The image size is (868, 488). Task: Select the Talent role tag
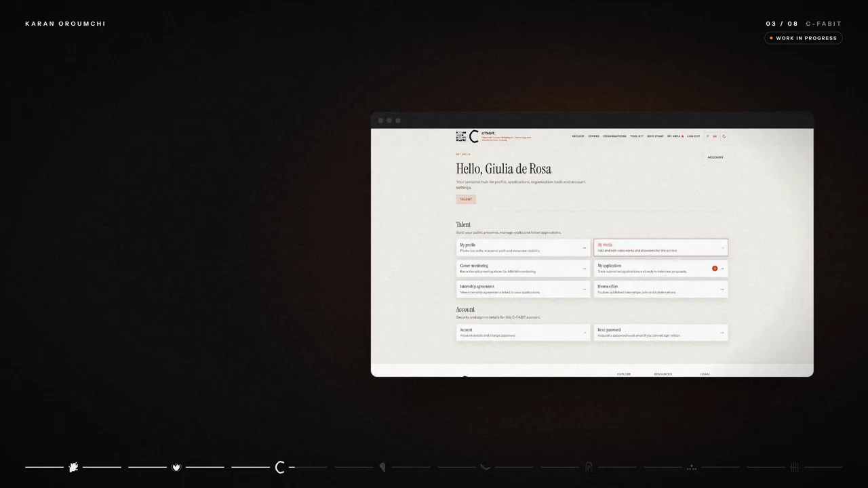click(x=466, y=199)
